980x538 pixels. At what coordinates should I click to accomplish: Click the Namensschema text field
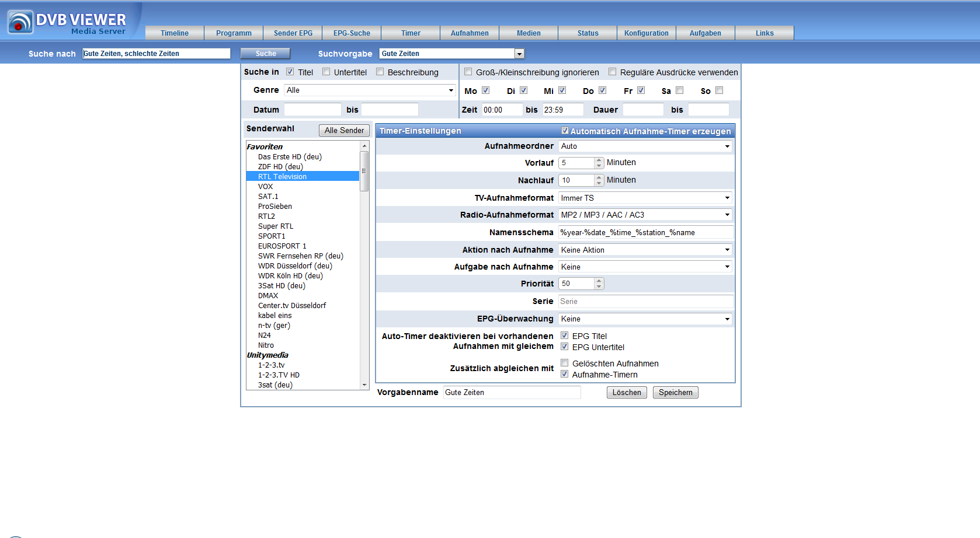(x=646, y=232)
